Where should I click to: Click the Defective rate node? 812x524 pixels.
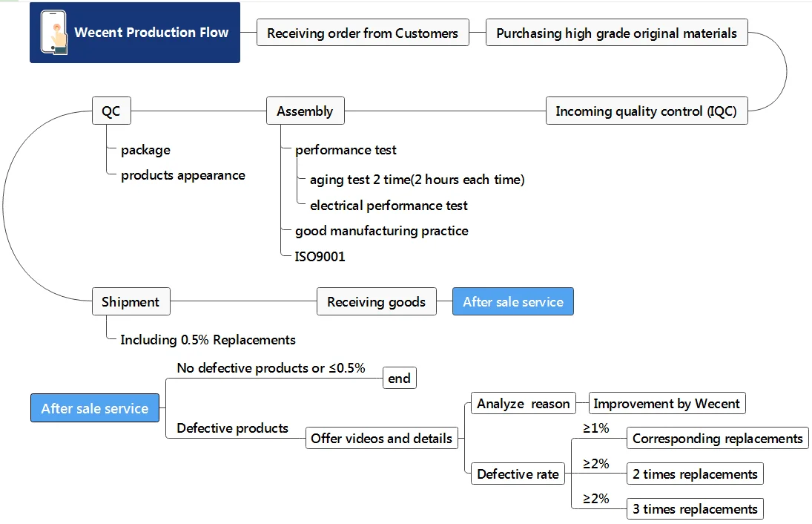[x=518, y=474]
